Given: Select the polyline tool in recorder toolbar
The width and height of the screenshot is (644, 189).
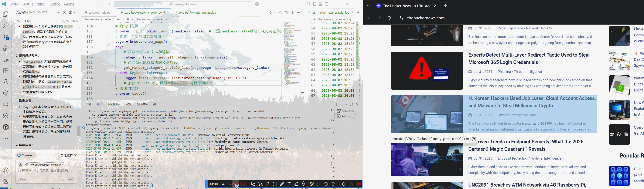Looking at the screenshot, I should pyautogui.click(x=261, y=184).
